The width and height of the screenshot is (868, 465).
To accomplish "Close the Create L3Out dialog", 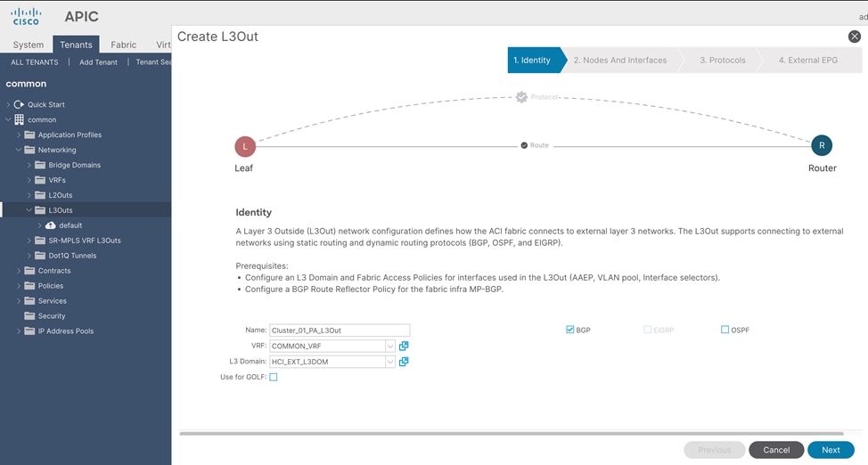I will (x=854, y=37).
